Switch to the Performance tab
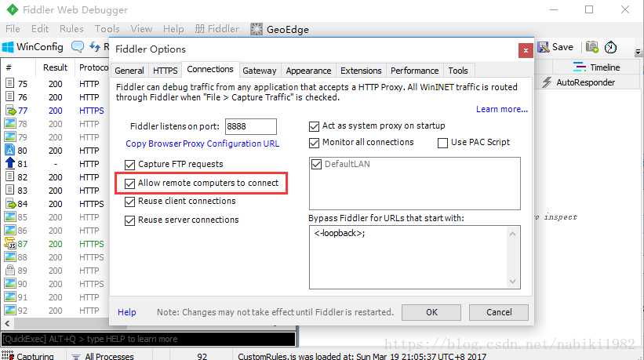Viewport: 644px width, 360px height. coord(414,71)
